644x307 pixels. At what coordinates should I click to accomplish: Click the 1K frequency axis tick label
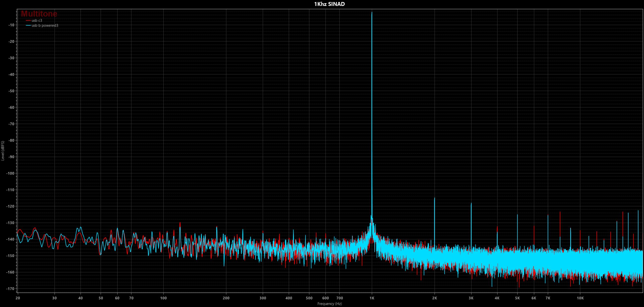372,298
